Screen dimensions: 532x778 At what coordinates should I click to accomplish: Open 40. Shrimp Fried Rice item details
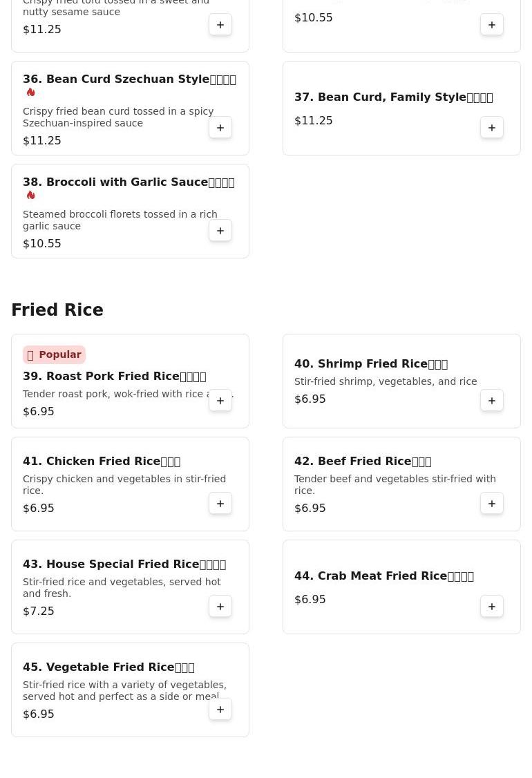[x=370, y=364]
